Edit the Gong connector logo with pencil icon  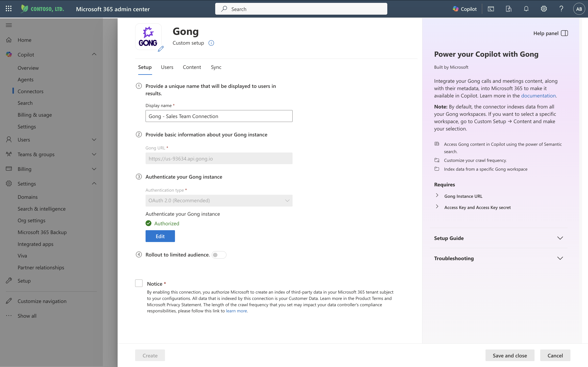pos(161,49)
